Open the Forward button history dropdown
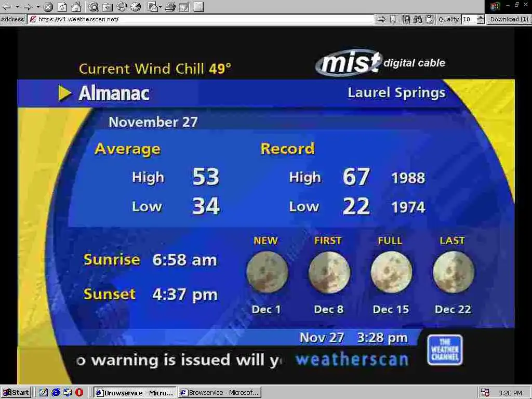This screenshot has width=532, height=399. click(37, 6)
